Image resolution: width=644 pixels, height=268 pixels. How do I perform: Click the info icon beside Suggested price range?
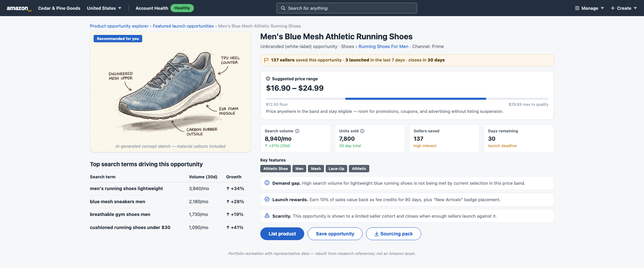pyautogui.click(x=268, y=79)
